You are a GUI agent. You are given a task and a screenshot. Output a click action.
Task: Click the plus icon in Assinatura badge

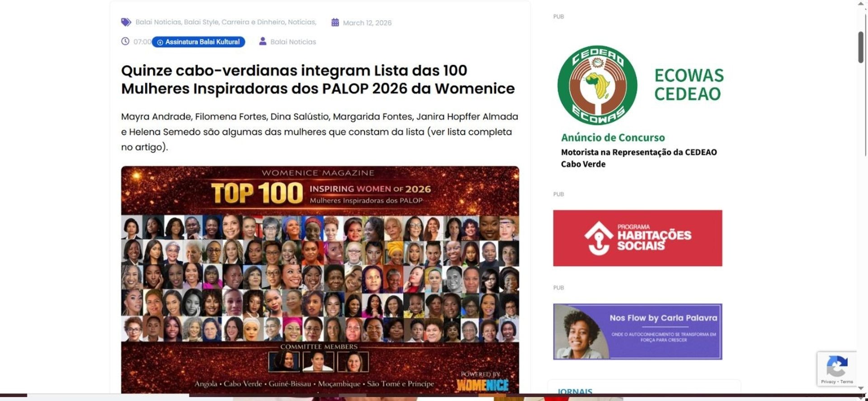[x=160, y=42]
